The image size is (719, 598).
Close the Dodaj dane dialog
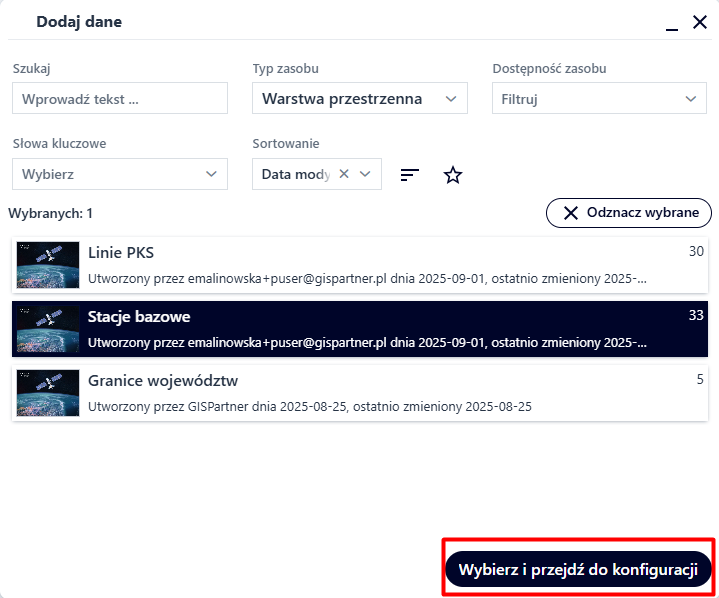(x=700, y=22)
